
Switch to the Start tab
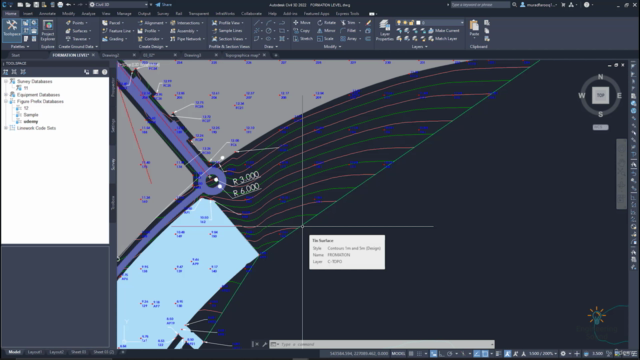tap(16, 55)
